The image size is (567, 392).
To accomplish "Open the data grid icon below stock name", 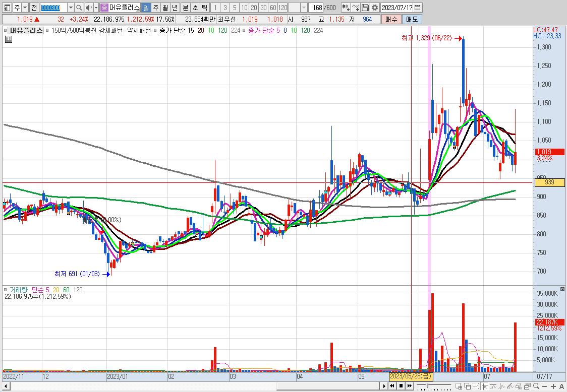I will click(9, 39).
